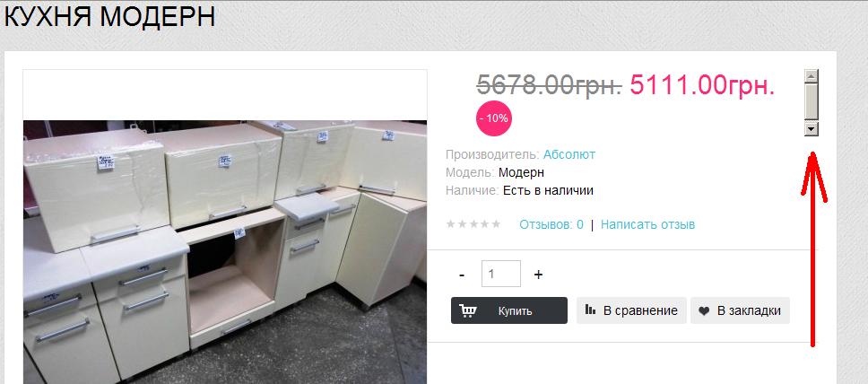Add product via В сравнение button
Viewport: 868px width, 384px height.
coord(631,310)
